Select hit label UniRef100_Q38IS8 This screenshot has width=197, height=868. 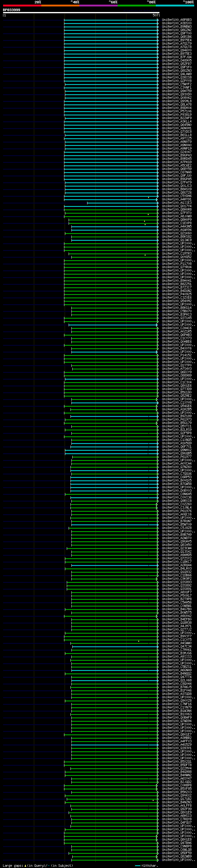[x=177, y=78]
